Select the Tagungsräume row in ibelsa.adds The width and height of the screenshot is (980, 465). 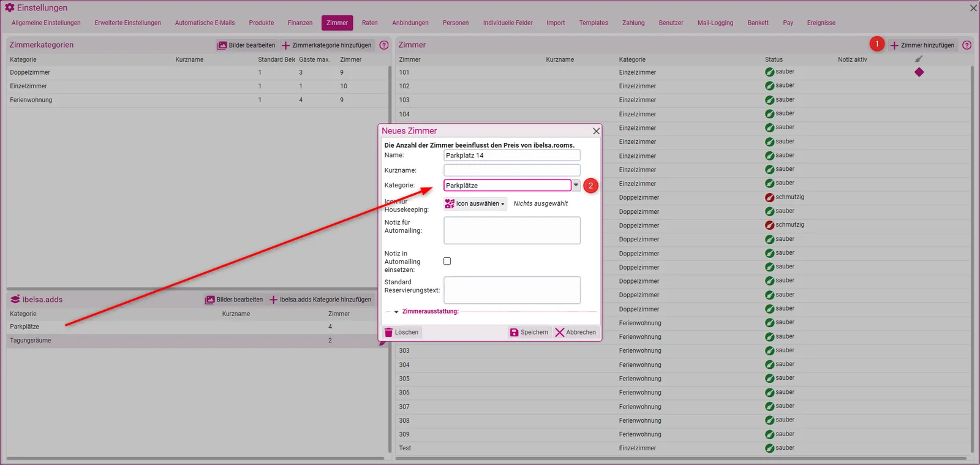point(197,341)
